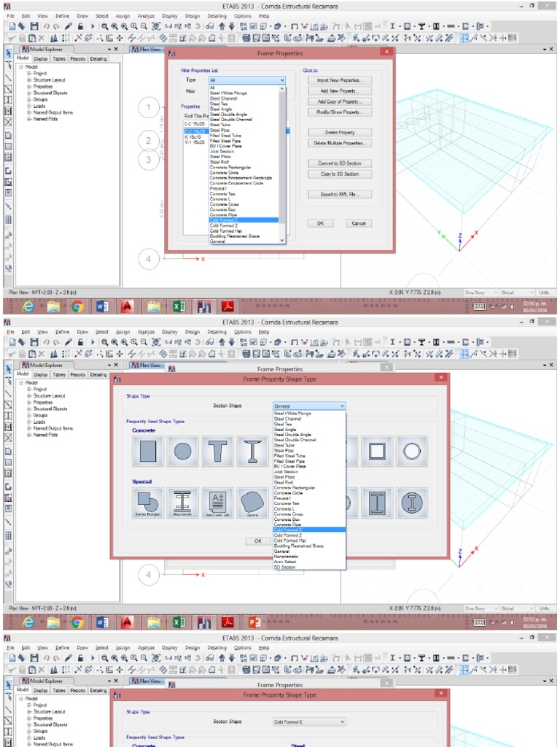The width and height of the screenshot is (560, 747).
Task: Select the Concrete Rectangular shape icon
Action: pyautogui.click(x=147, y=452)
